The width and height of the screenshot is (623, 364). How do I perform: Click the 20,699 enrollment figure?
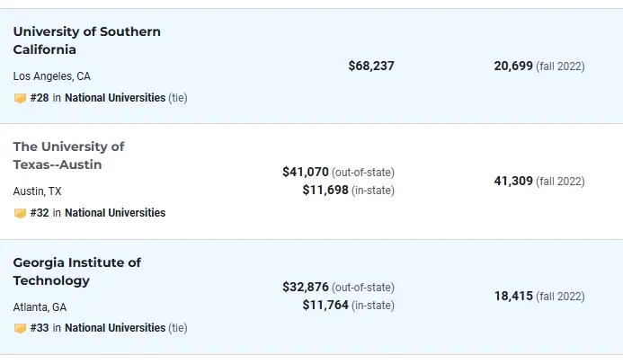click(513, 66)
